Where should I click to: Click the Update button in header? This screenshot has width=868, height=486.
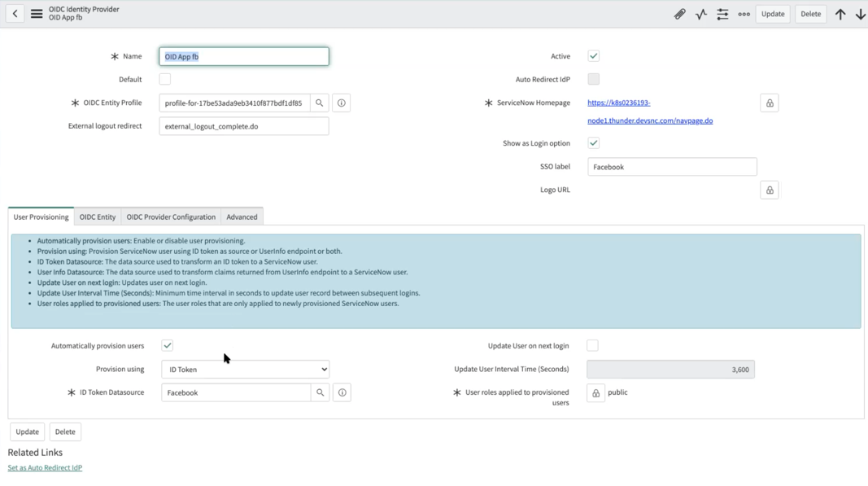pos(773,14)
